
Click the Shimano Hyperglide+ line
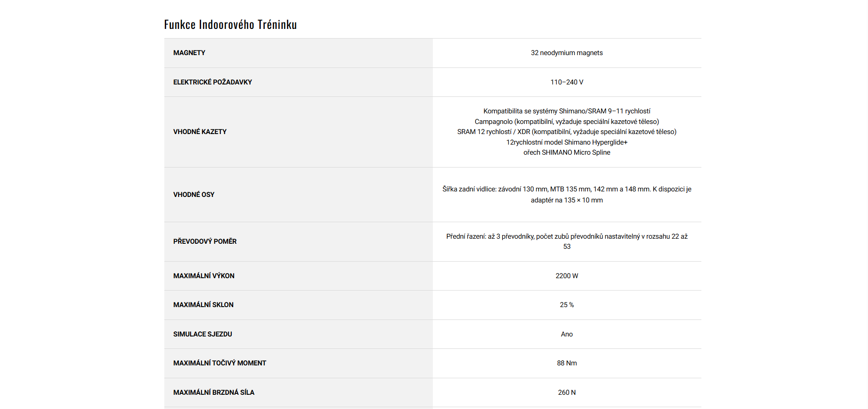coord(566,142)
